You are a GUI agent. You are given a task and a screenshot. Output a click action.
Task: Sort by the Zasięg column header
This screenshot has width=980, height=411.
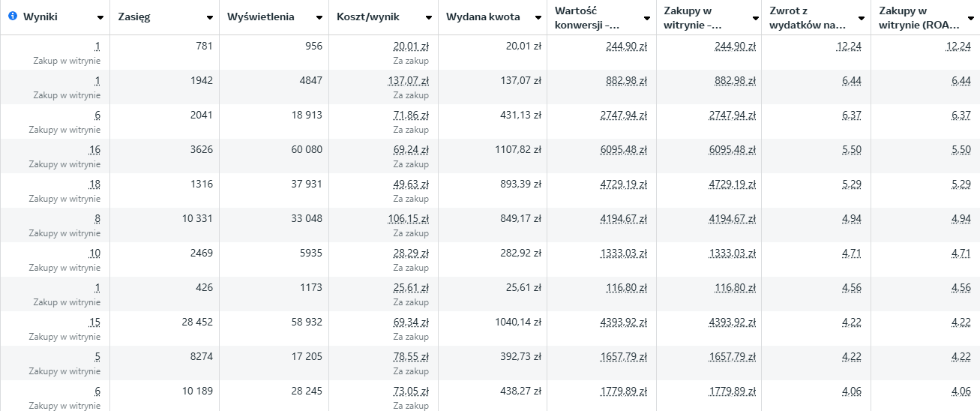pyautogui.click(x=134, y=17)
